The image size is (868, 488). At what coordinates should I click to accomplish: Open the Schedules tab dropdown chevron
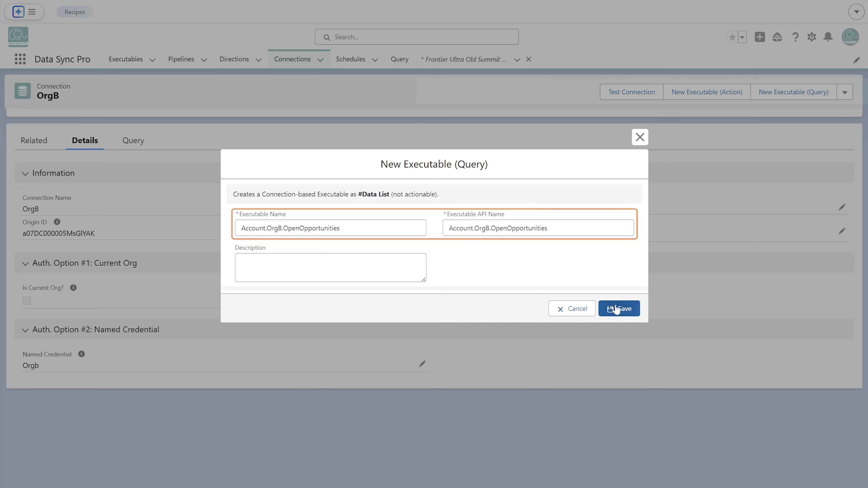(x=375, y=60)
